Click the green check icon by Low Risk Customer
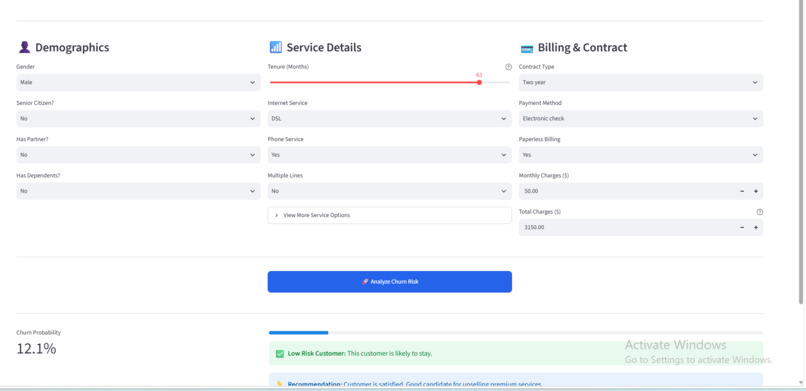The image size is (806, 391). coord(280,353)
